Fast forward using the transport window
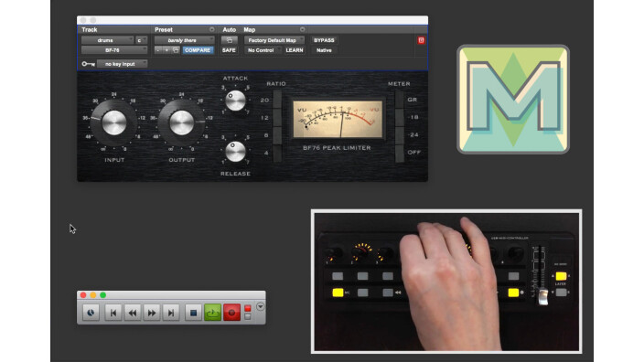 pos(152,313)
